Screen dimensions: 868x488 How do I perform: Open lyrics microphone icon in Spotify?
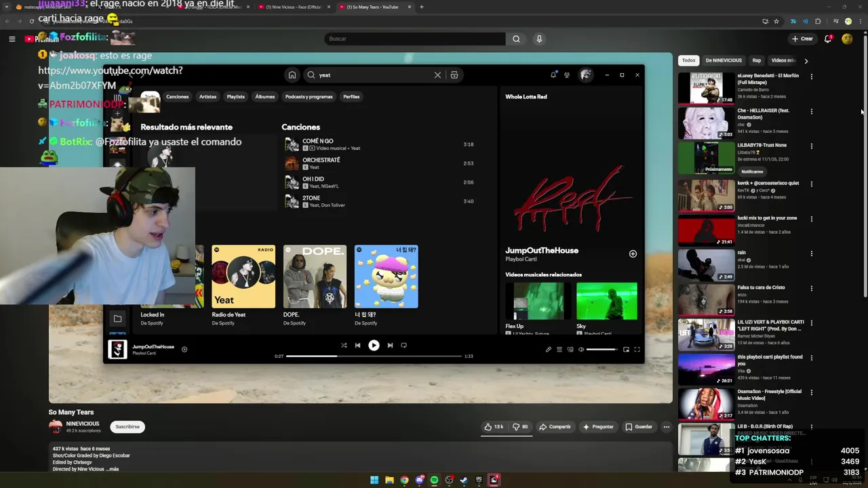[x=549, y=350]
